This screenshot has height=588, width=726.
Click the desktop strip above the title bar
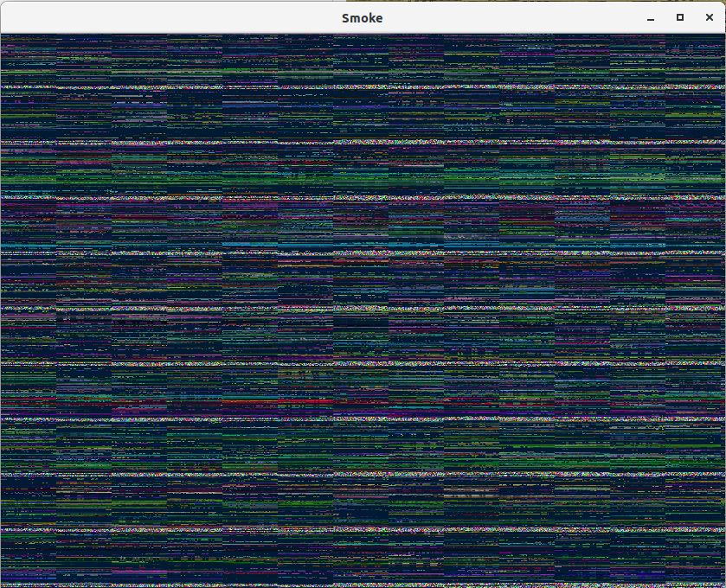(x=363, y=3)
